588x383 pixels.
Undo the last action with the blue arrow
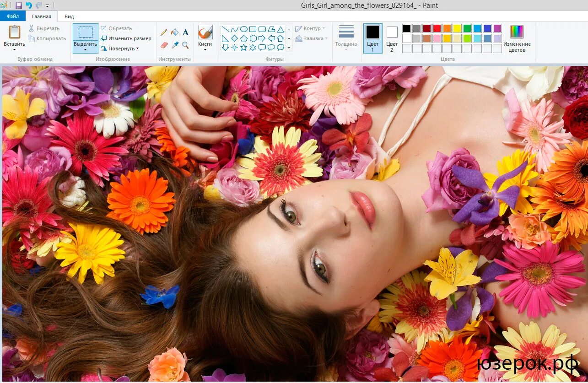tap(29, 5)
